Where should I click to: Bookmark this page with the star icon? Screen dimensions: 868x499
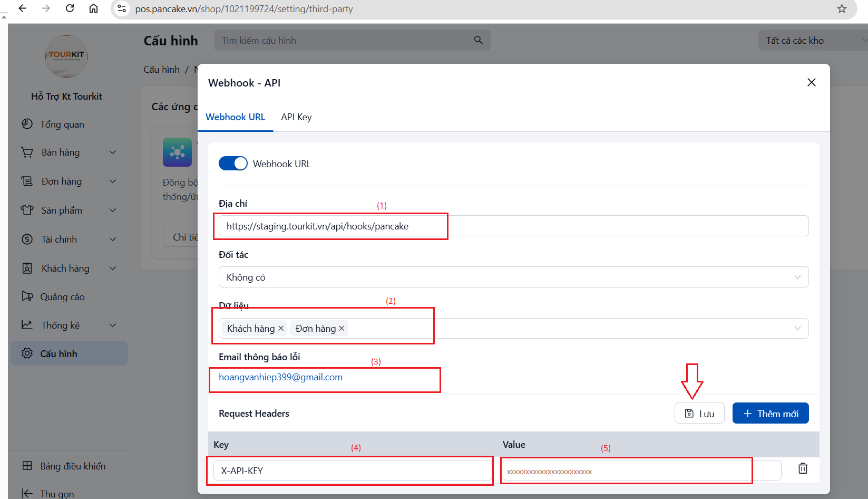pos(842,9)
